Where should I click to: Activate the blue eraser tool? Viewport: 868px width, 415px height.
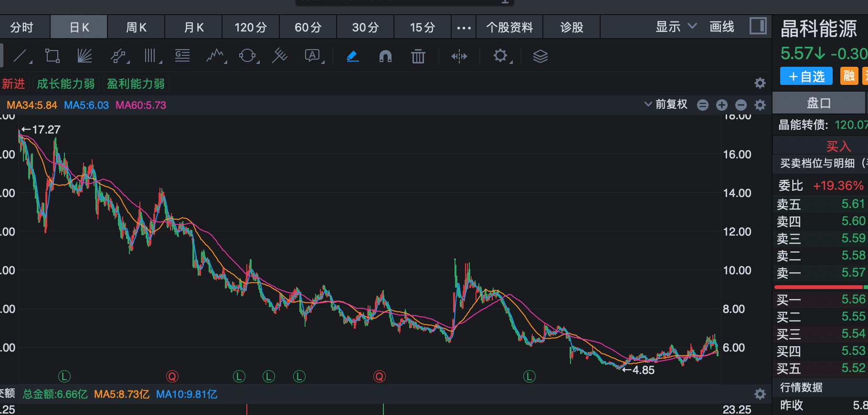[352, 56]
